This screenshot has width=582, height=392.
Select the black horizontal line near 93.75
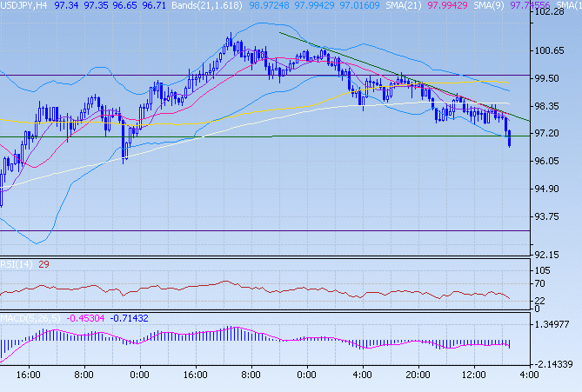[261, 230]
